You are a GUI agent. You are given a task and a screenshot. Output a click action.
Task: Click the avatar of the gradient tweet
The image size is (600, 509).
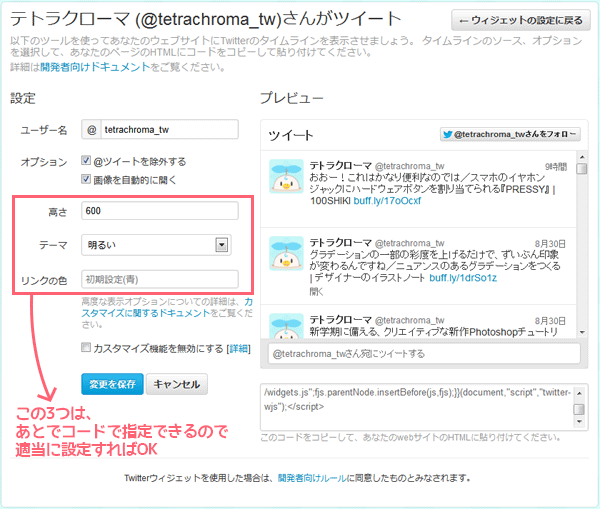pyautogui.click(x=286, y=253)
